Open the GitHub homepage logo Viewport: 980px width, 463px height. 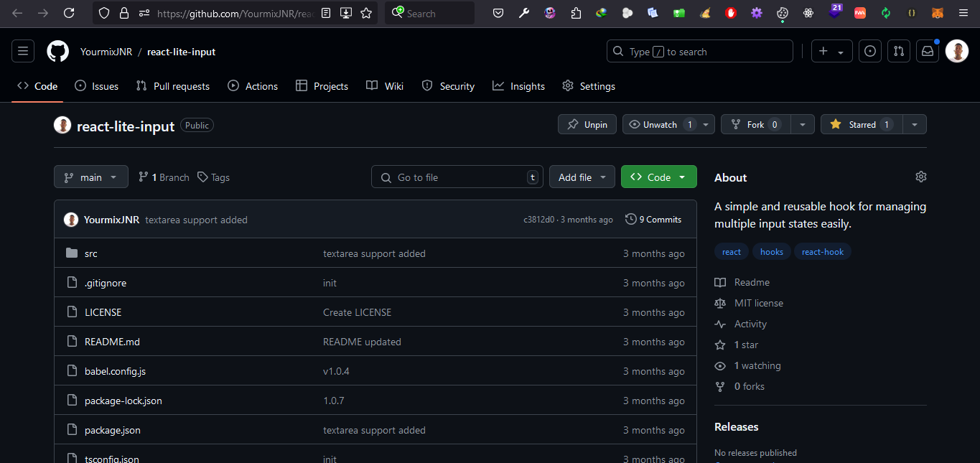coord(58,52)
